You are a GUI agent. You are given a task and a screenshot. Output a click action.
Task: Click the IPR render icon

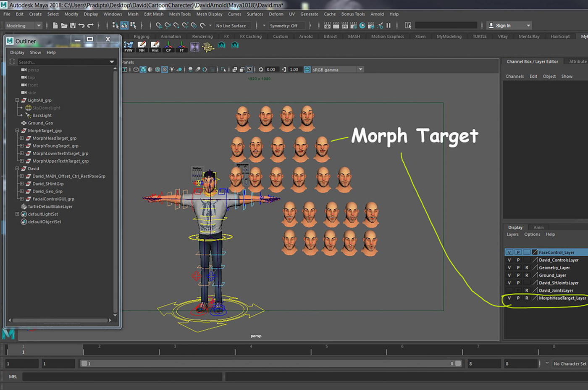(345, 26)
